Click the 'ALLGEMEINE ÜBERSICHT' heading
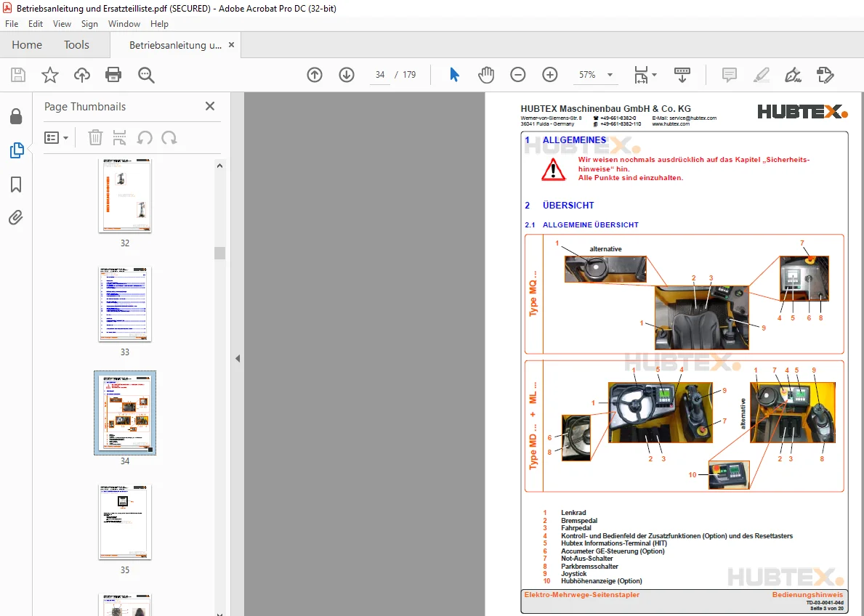The height and width of the screenshot is (616, 864). [591, 224]
